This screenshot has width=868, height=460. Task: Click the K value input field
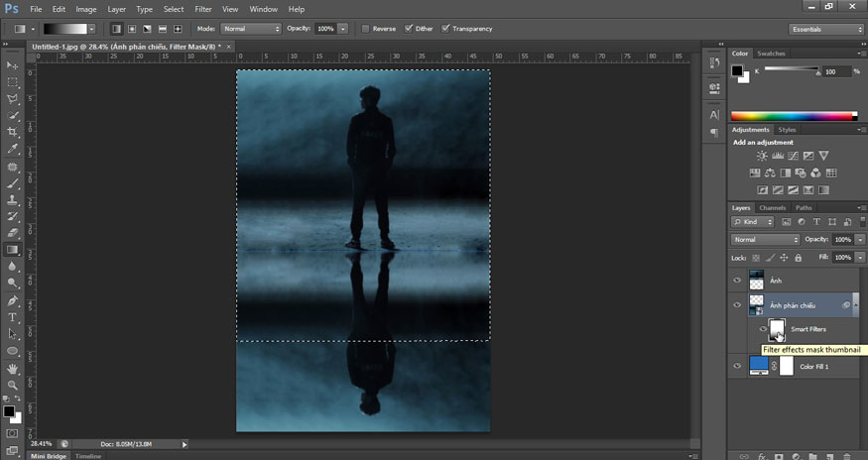click(x=836, y=72)
